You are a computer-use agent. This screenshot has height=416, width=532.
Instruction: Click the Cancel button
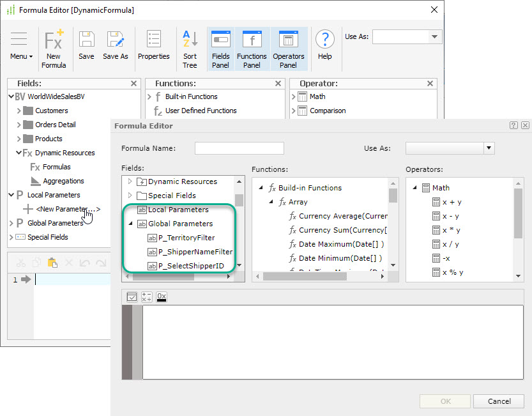pos(499,401)
